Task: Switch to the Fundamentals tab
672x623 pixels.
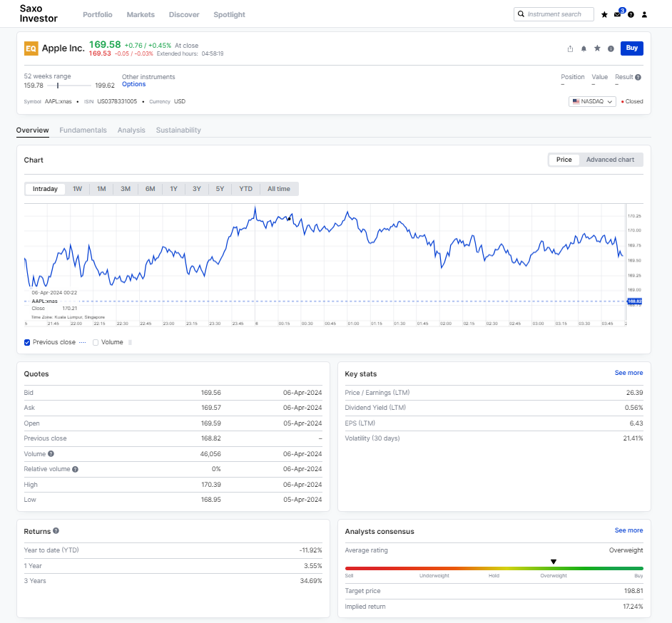Action: [x=83, y=130]
